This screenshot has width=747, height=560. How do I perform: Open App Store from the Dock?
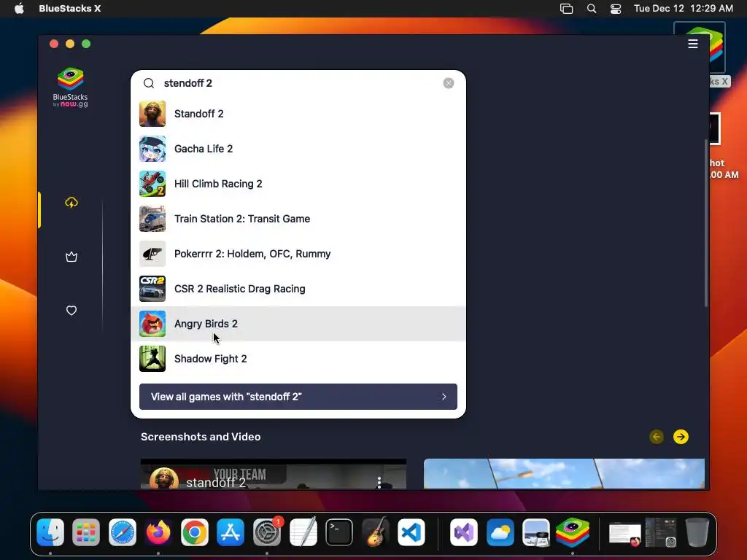pyautogui.click(x=231, y=532)
